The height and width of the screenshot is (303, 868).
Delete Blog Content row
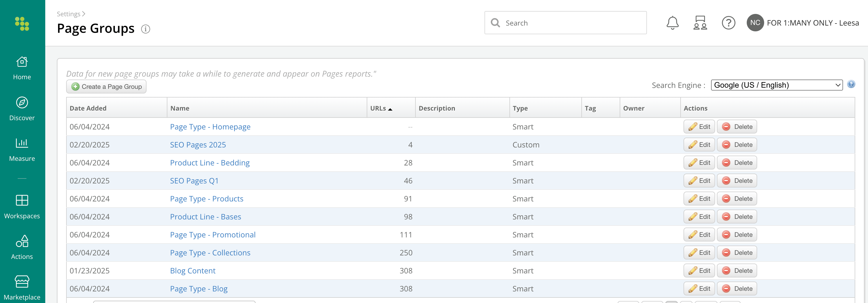point(737,271)
